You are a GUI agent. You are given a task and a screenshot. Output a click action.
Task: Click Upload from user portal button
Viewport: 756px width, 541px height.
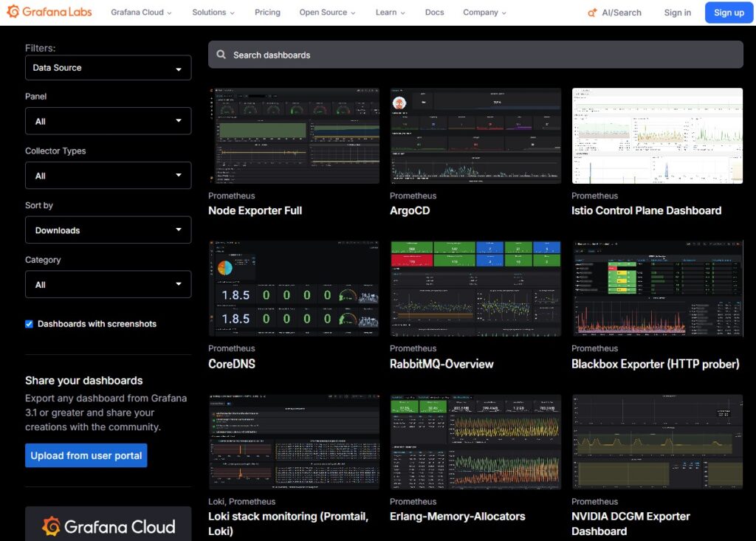click(x=86, y=455)
